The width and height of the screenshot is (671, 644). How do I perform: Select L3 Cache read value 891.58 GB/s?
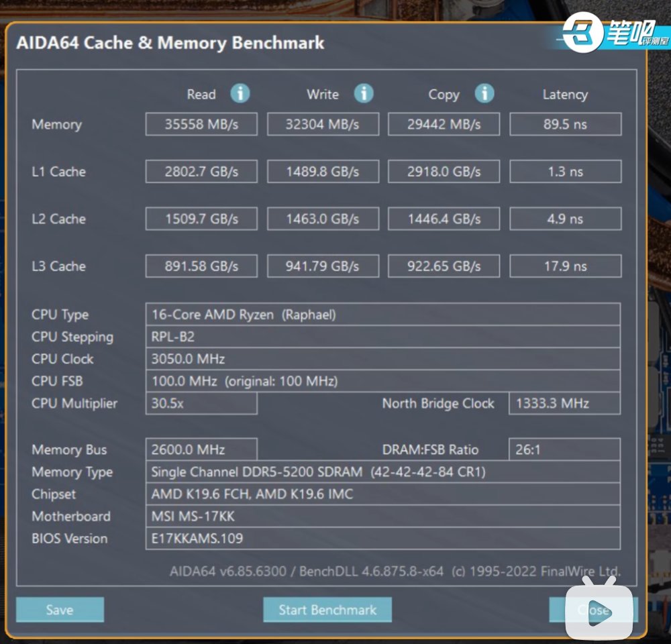pos(201,266)
